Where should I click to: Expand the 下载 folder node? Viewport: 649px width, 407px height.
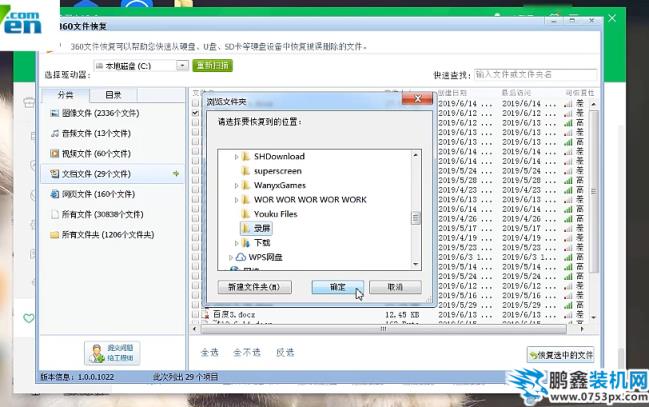(236, 243)
